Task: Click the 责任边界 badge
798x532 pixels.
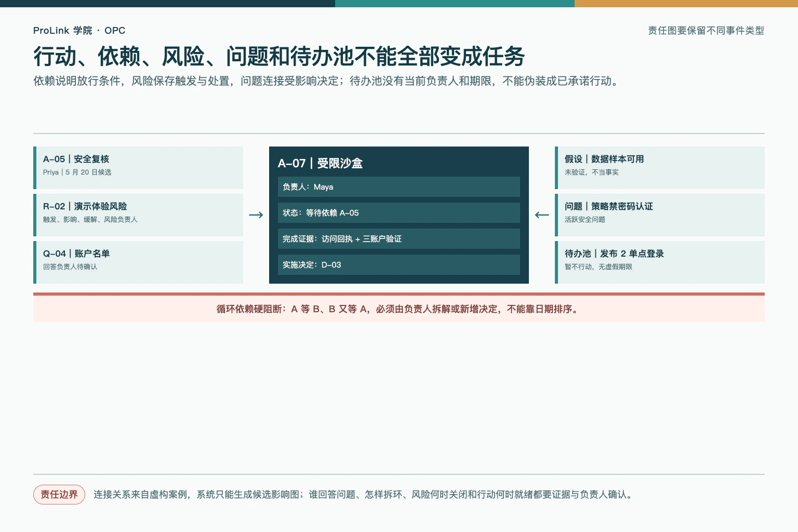Action: (59, 495)
